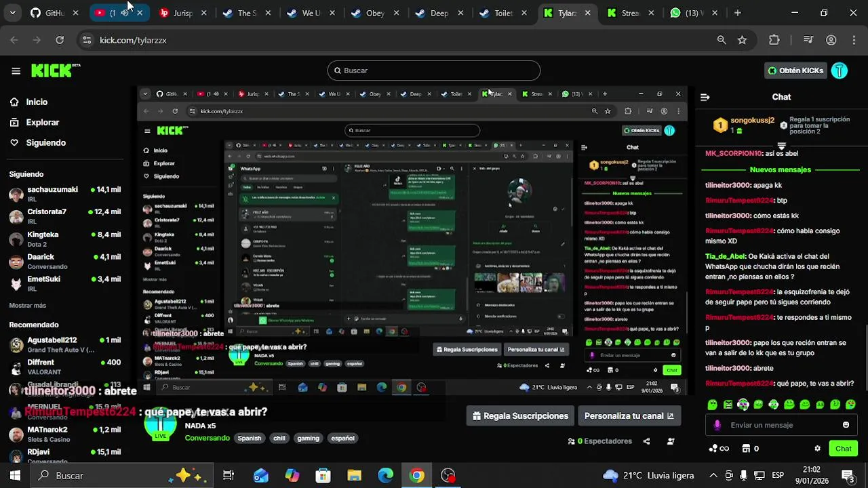Select the chill tag
The height and width of the screenshot is (488, 868).
[279, 439]
